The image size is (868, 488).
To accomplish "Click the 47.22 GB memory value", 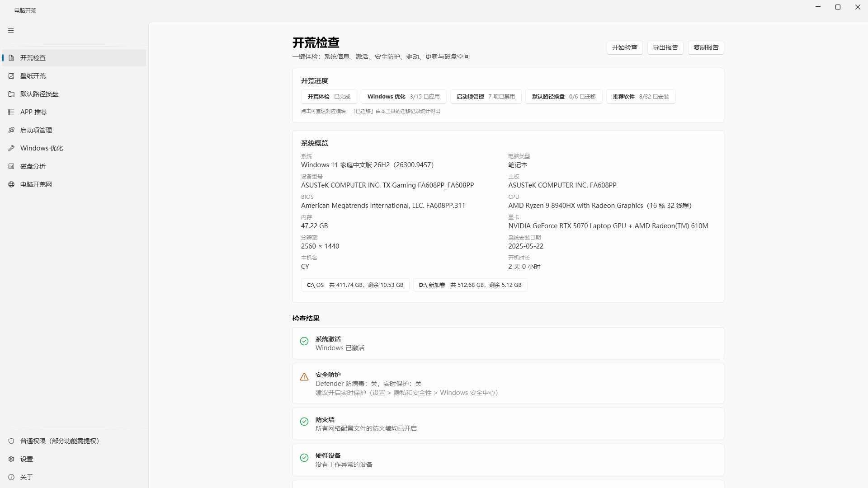I will tap(315, 226).
